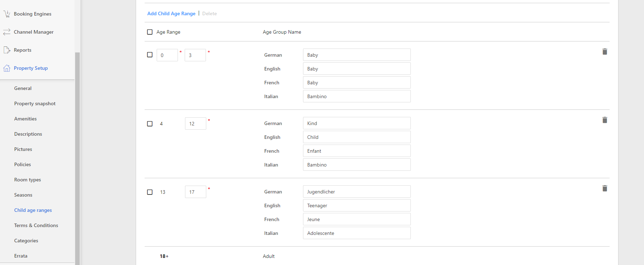Click the Delete link next to Add Child Age Range

209,13
